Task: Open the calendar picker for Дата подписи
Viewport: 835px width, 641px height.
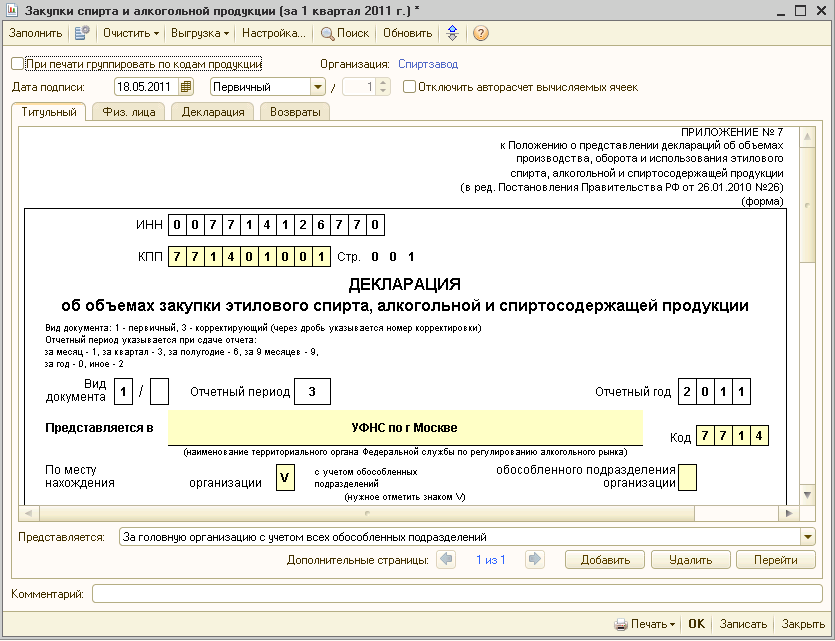Action: [x=186, y=87]
